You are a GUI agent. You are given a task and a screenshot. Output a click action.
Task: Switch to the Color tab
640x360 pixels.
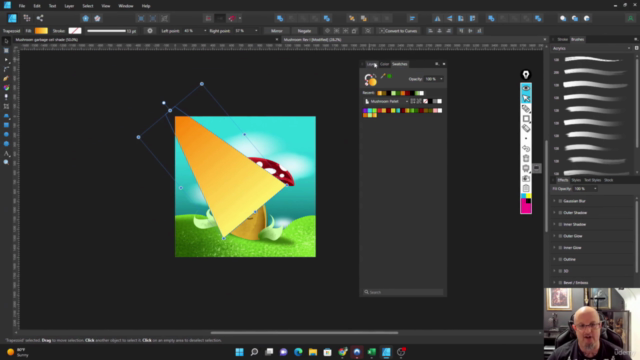tap(384, 64)
